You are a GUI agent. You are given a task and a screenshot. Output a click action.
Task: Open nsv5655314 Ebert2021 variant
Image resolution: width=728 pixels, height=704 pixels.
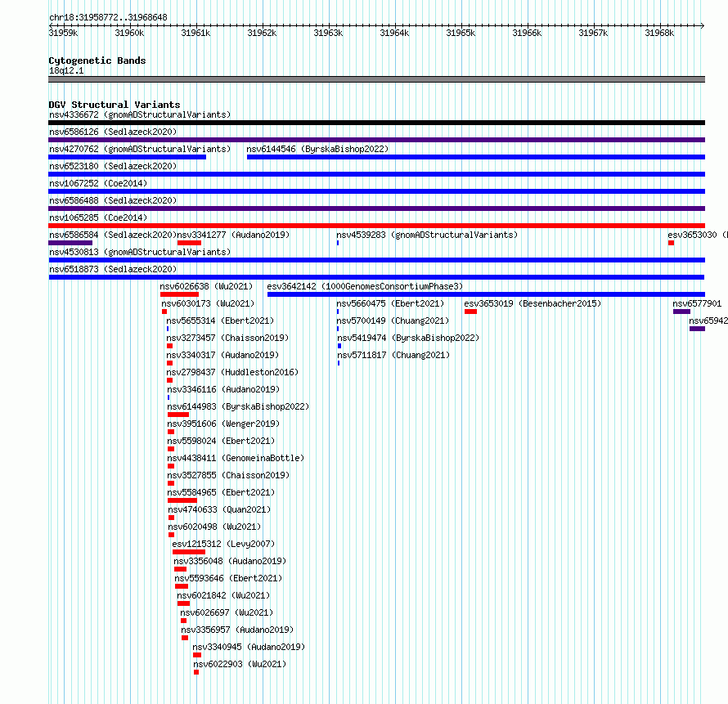(x=220, y=321)
